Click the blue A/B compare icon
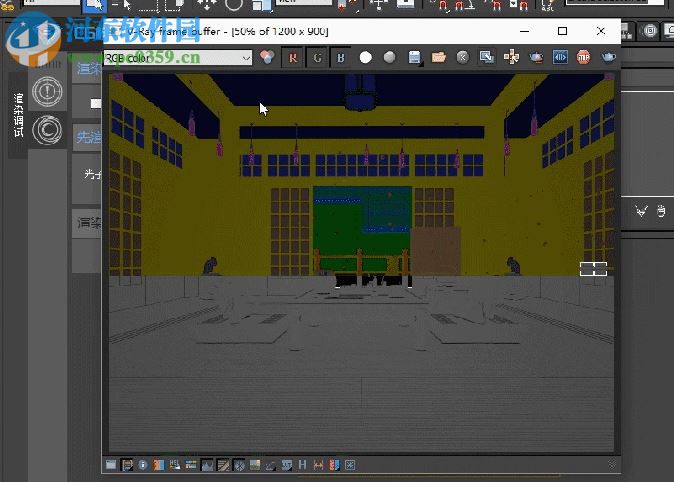The image size is (674, 482). tap(560, 57)
